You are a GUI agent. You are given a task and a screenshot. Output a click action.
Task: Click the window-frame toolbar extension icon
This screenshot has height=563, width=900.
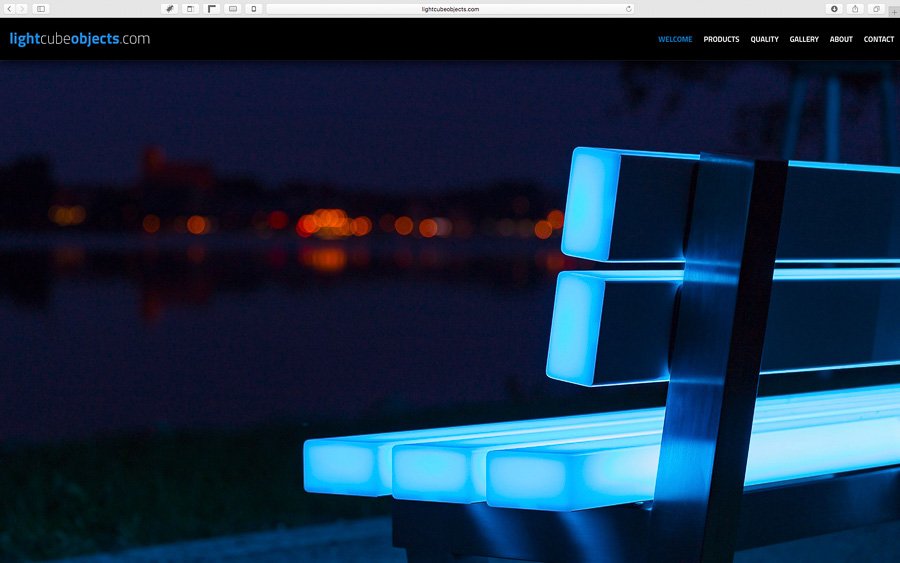point(190,9)
